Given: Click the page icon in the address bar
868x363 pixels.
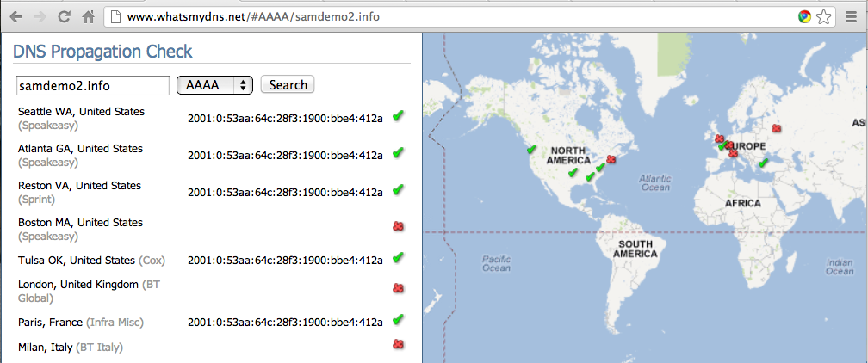Looking at the screenshot, I should pos(115,16).
